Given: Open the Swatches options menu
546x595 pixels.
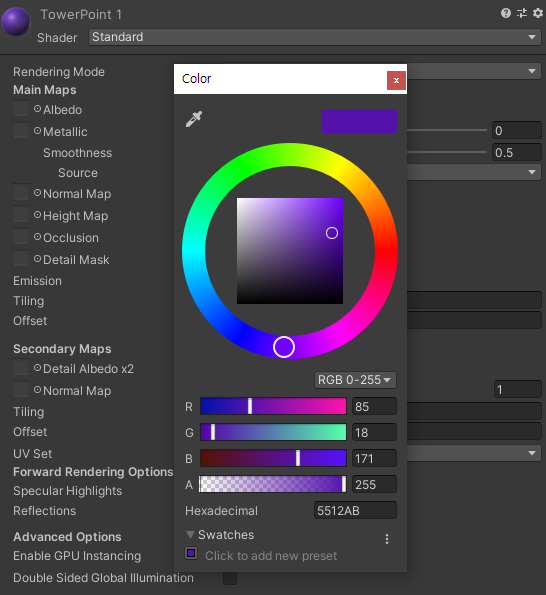Looking at the screenshot, I should click(387, 539).
